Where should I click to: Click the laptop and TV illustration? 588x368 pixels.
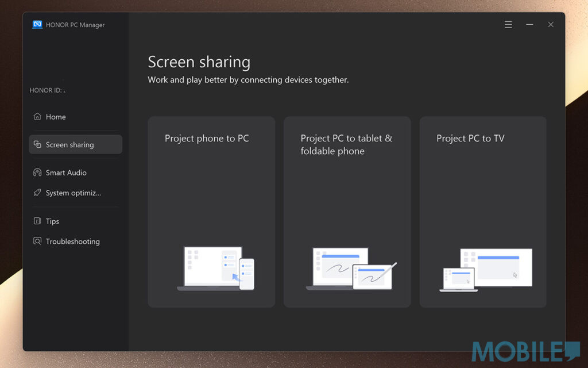[x=486, y=270]
